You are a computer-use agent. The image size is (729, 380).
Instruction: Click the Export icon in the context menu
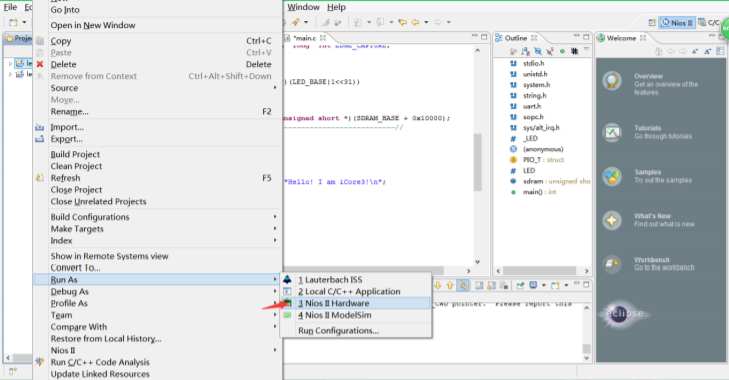(40, 139)
